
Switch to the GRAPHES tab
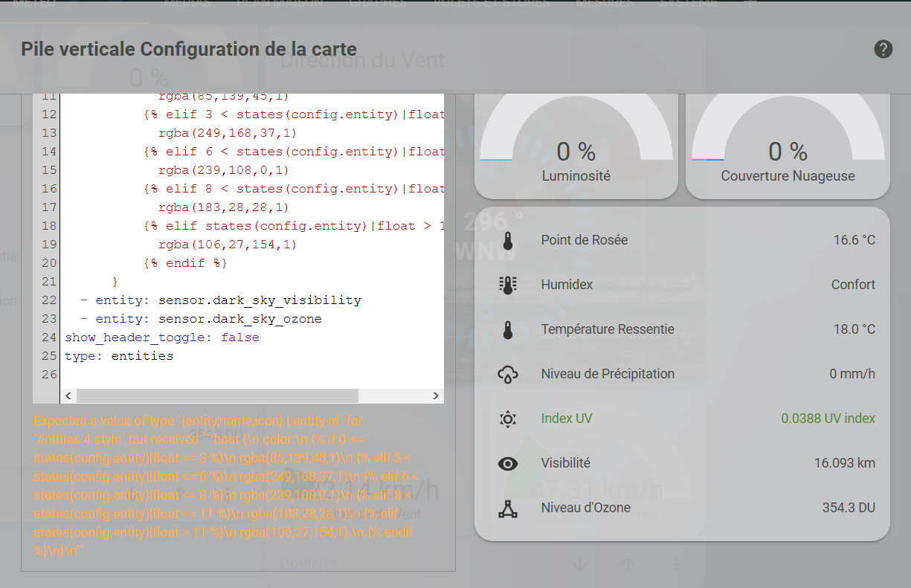[x=378, y=2]
